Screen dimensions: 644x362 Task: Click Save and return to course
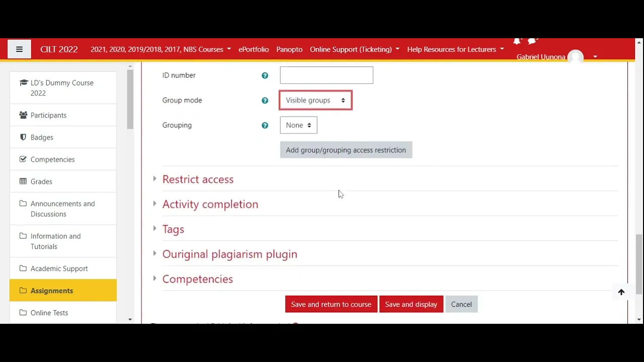pyautogui.click(x=331, y=304)
